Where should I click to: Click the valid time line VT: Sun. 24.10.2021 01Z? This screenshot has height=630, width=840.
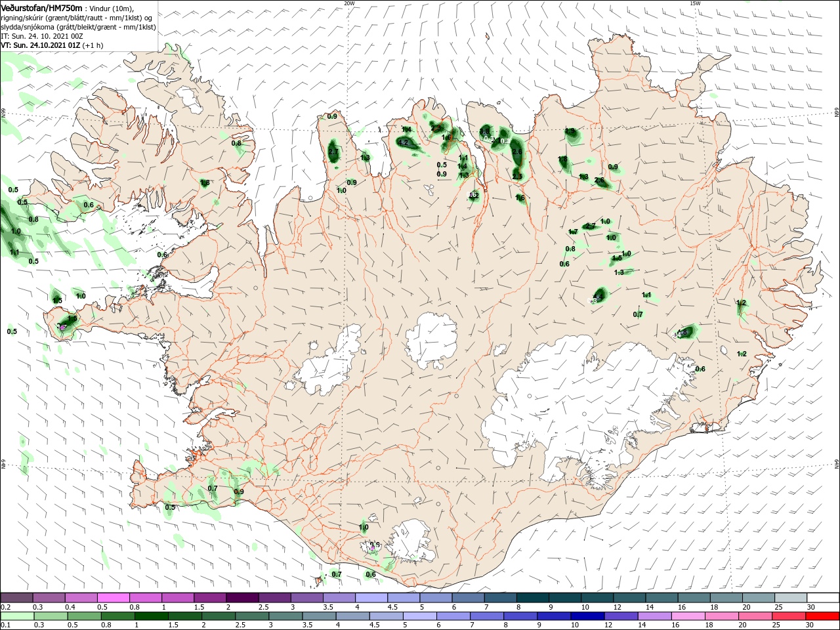point(40,45)
